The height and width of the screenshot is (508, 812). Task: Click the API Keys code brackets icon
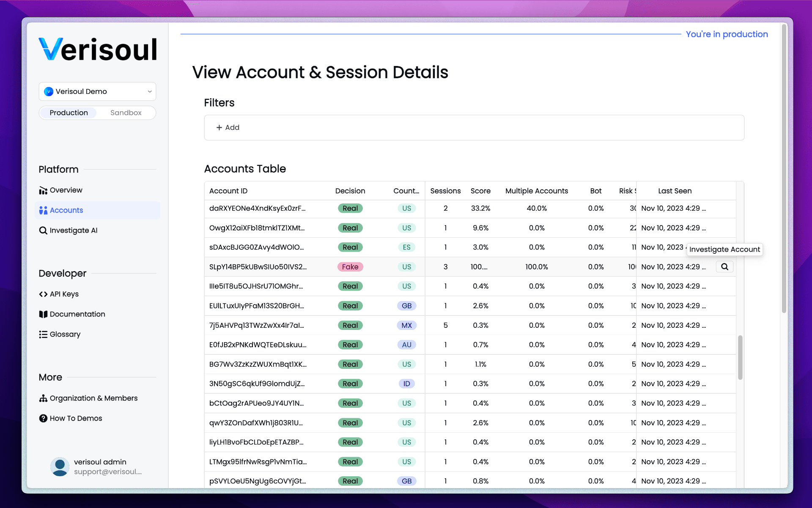(43, 294)
